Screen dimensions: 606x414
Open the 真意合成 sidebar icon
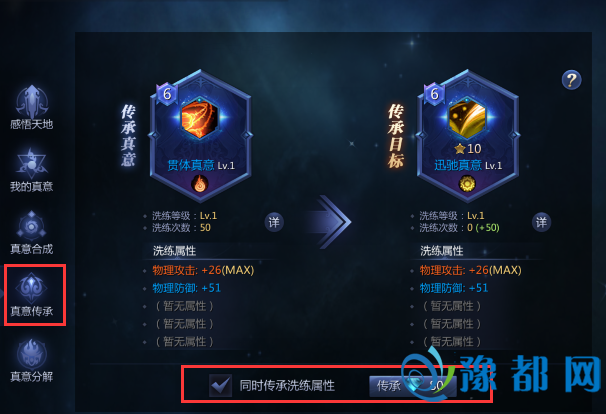[32, 232]
